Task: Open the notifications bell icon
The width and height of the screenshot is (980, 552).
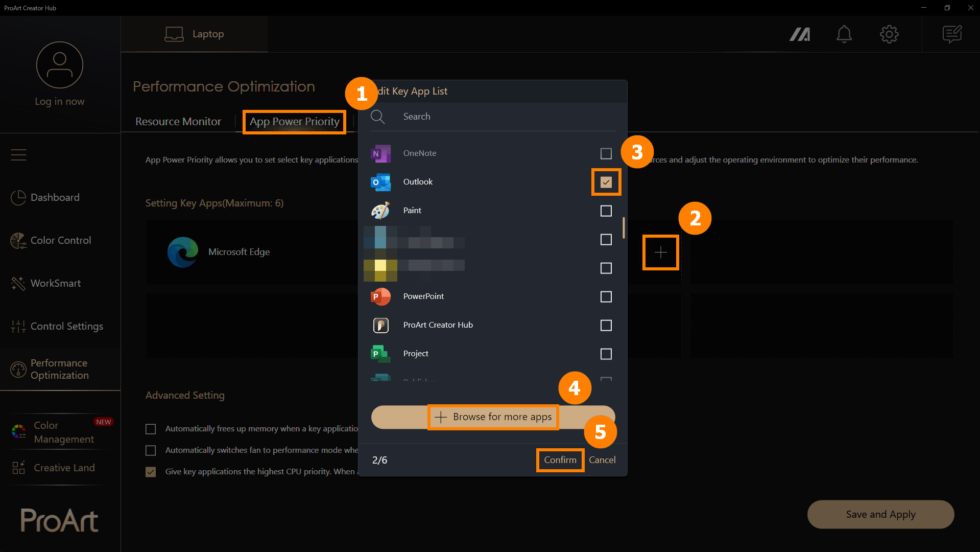Action: pos(844,34)
